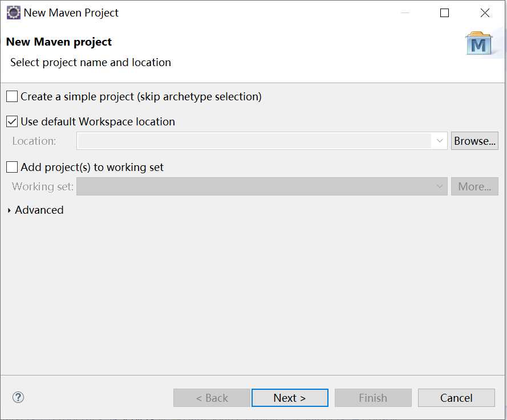Screen dimensions: 507x420
Task: Click inside the Working set combo field
Action: [255, 186]
